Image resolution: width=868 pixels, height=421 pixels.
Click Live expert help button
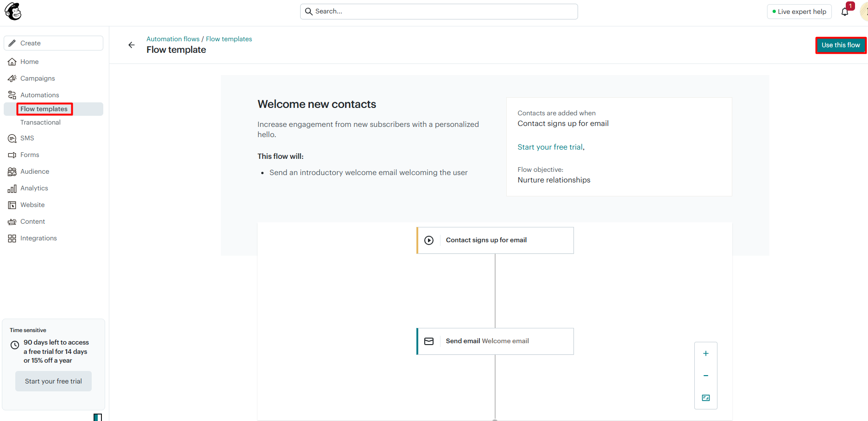[x=799, y=12]
